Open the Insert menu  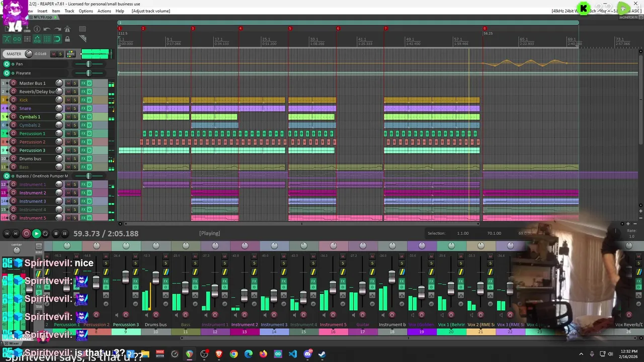[x=42, y=11]
